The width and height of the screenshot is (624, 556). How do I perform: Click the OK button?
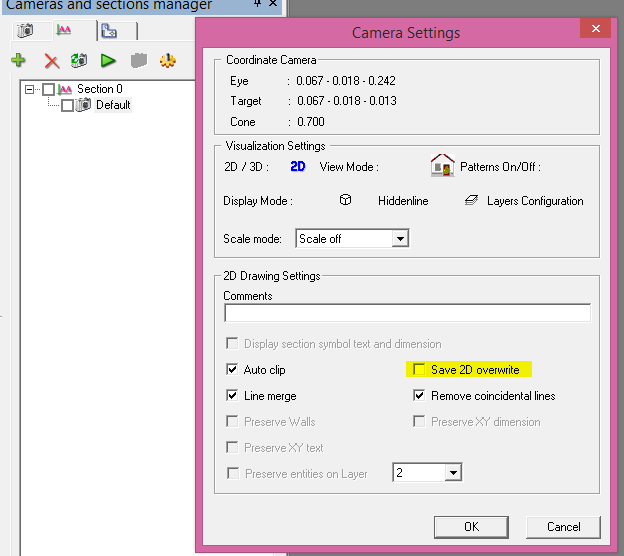(x=471, y=526)
